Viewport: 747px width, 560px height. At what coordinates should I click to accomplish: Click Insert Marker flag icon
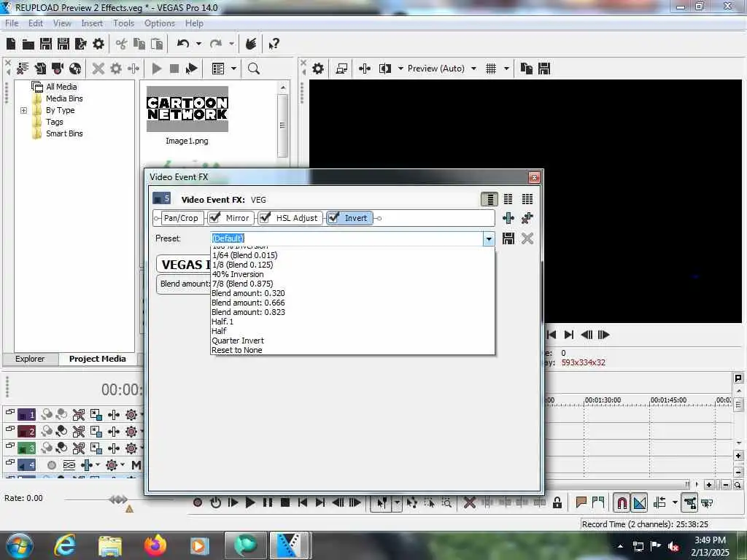581,502
